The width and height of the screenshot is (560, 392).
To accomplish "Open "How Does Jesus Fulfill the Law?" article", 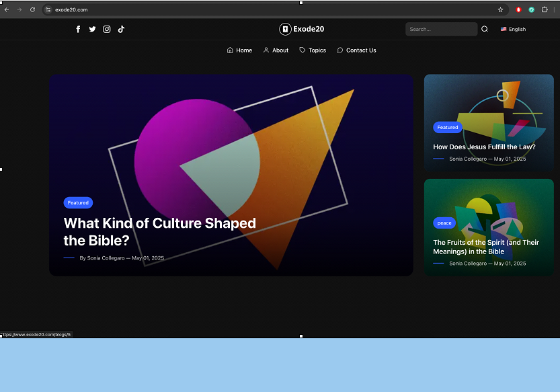I will coord(484,147).
